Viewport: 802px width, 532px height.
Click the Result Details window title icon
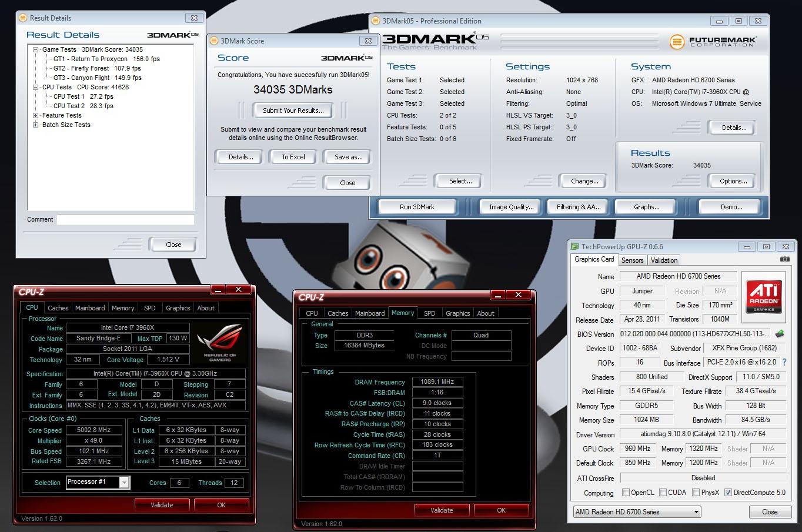click(x=23, y=18)
